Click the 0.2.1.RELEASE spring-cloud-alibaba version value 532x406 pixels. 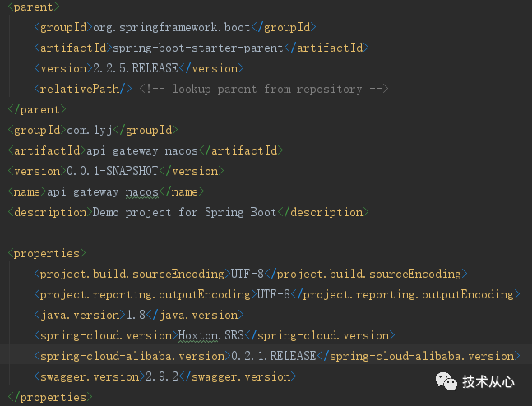pos(271,356)
